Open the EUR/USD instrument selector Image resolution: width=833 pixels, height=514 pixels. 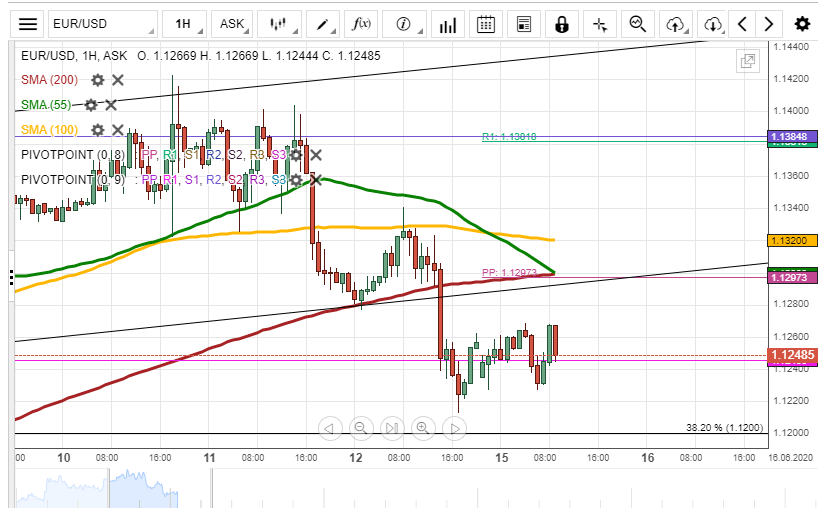click(x=103, y=24)
